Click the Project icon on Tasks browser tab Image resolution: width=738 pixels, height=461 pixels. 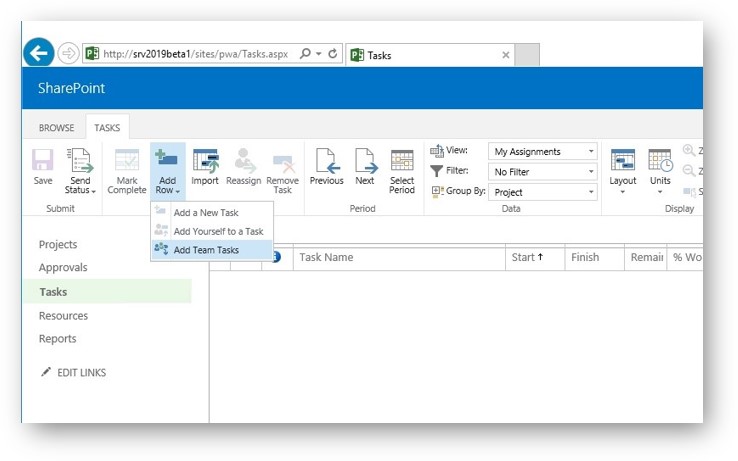point(357,55)
